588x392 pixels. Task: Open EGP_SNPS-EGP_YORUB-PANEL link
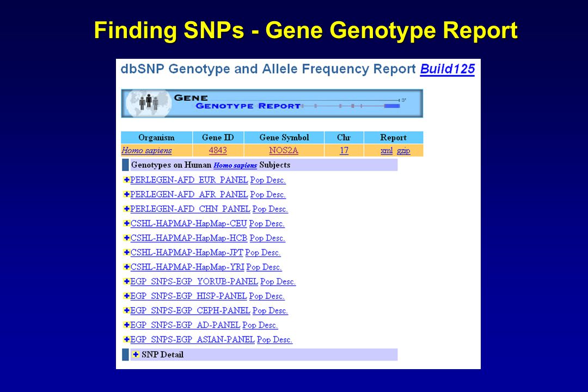(x=194, y=281)
